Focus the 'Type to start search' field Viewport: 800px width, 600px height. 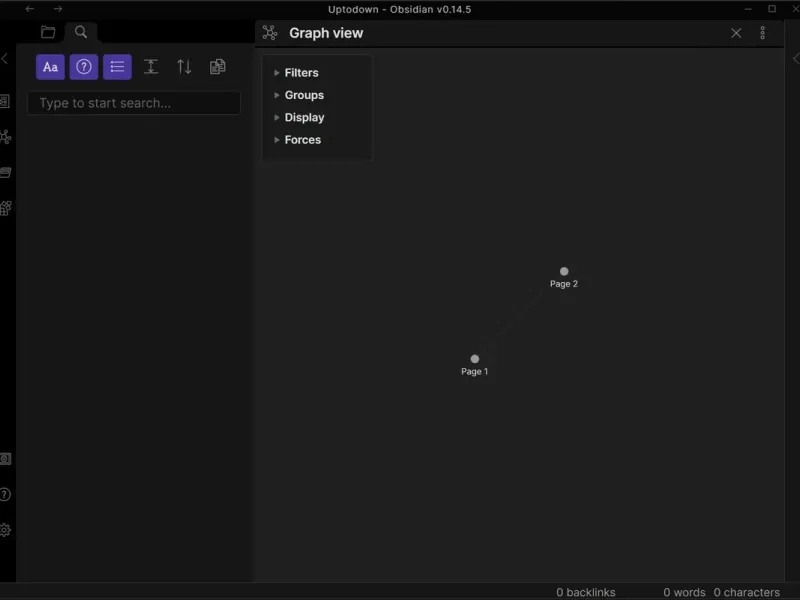tap(134, 103)
